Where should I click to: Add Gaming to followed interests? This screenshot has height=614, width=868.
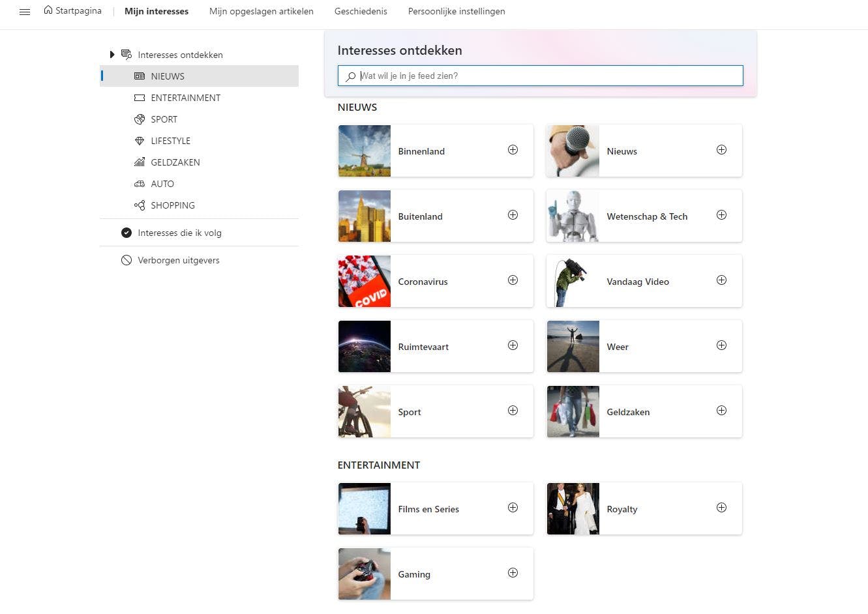(x=513, y=573)
